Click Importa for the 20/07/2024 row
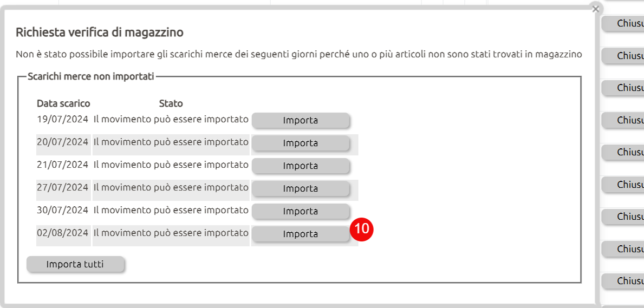The height and width of the screenshot is (308, 644). pyautogui.click(x=300, y=143)
